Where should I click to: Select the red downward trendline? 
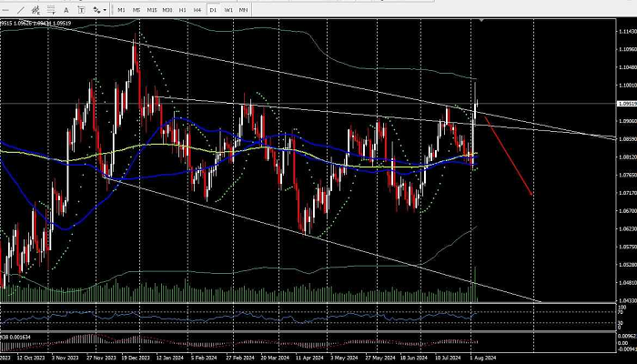pyautogui.click(x=508, y=155)
